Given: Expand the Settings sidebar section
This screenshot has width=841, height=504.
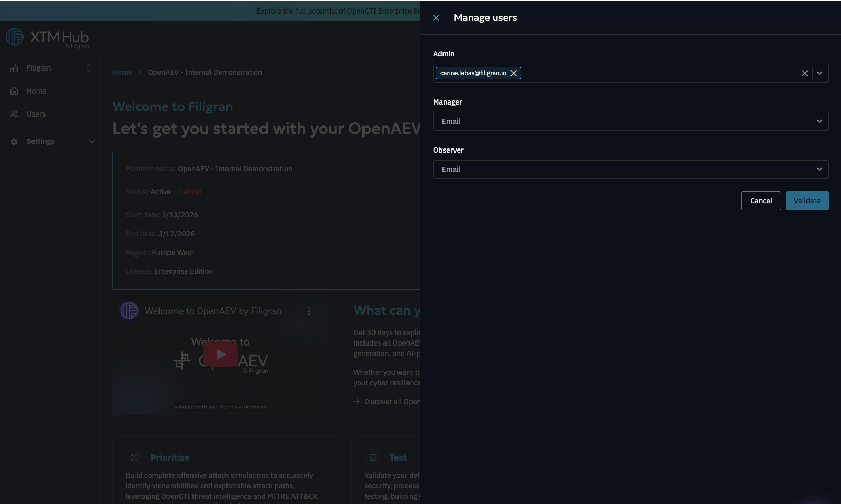Looking at the screenshot, I should tap(92, 141).
